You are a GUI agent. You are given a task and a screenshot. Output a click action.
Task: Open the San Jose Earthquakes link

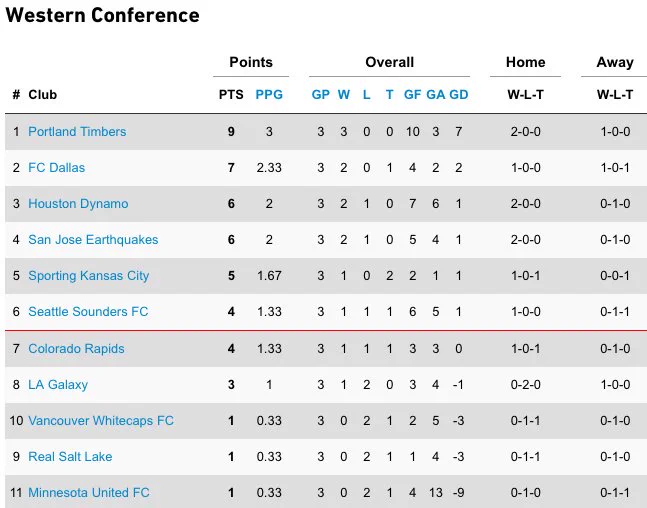pyautogui.click(x=93, y=239)
